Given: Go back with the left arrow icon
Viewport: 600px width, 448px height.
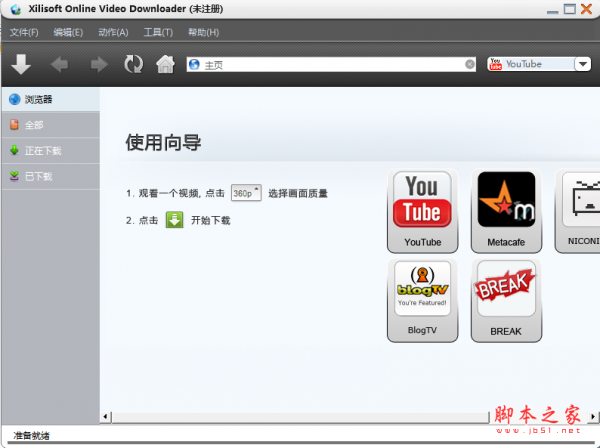Looking at the screenshot, I should tap(59, 64).
